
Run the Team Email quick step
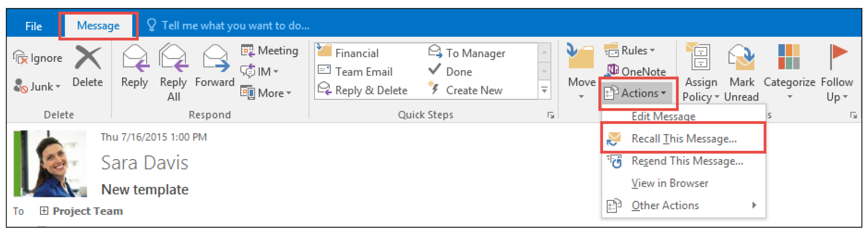363,72
